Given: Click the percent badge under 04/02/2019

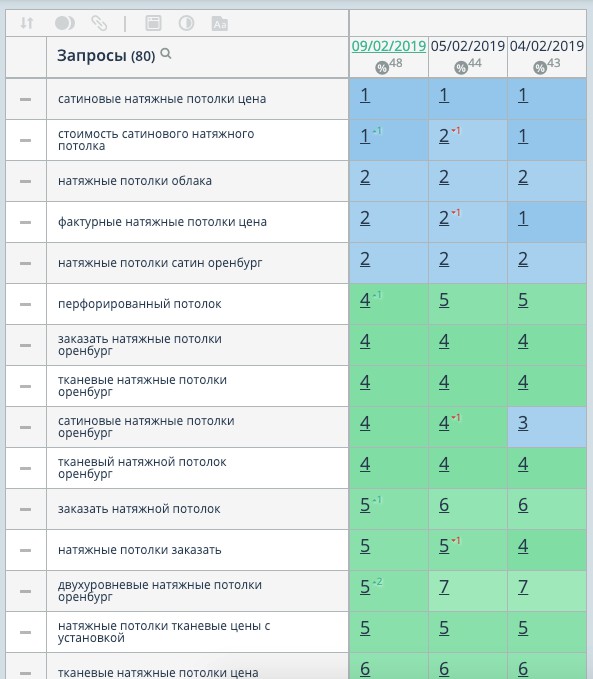Looking at the screenshot, I should (540, 68).
